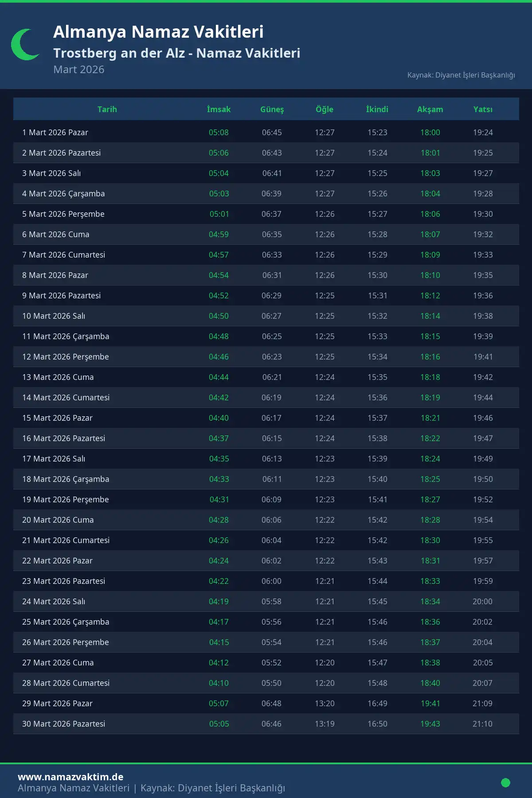Click the green dot in the footer
Screen dimensions: 532x798
(x=505, y=782)
